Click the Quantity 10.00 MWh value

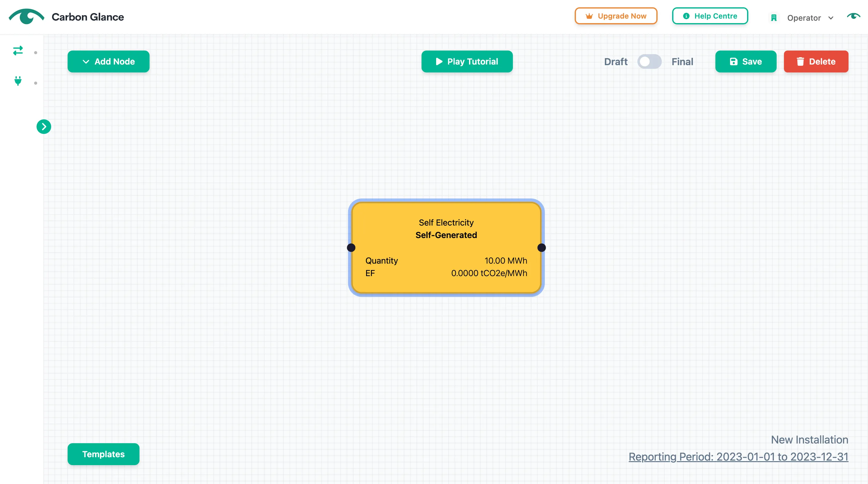506,260
